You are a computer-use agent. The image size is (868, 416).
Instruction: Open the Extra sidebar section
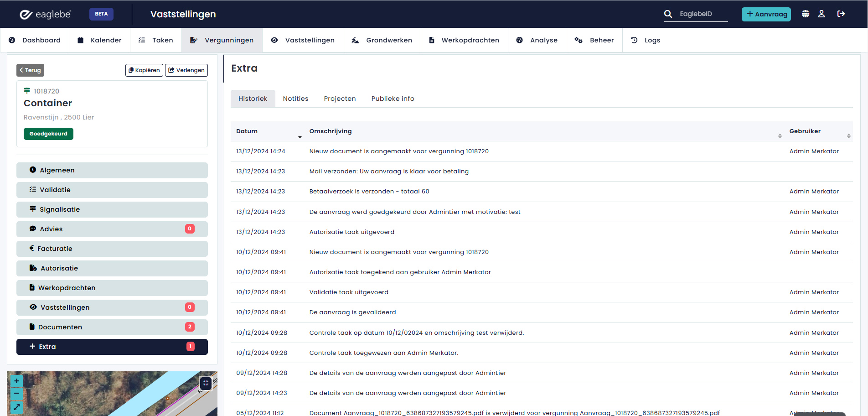[x=112, y=347]
